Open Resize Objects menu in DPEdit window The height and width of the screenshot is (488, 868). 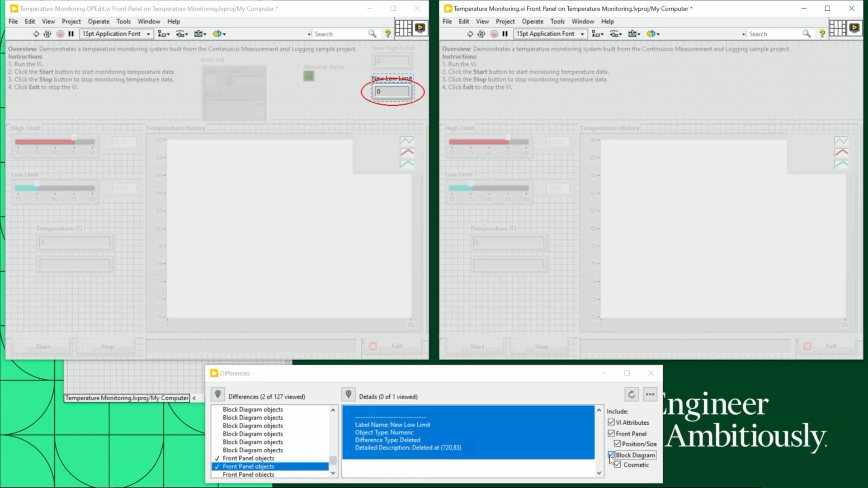tap(200, 34)
